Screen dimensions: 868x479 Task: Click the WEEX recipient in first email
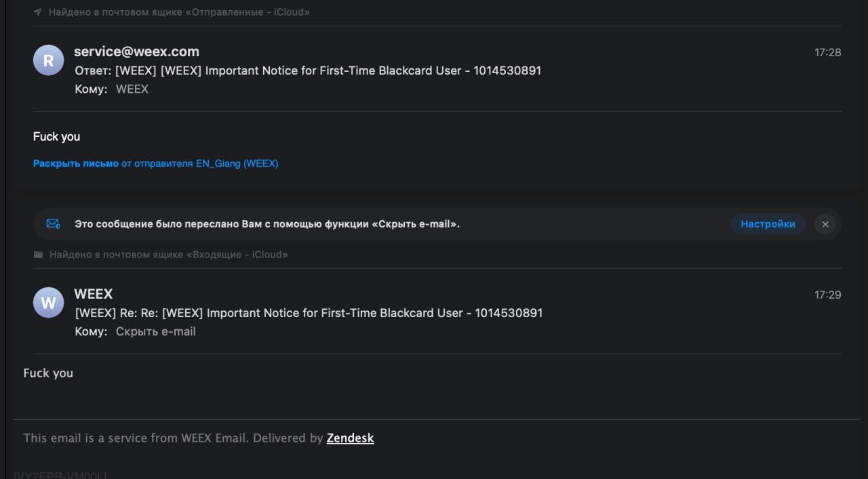pos(132,89)
